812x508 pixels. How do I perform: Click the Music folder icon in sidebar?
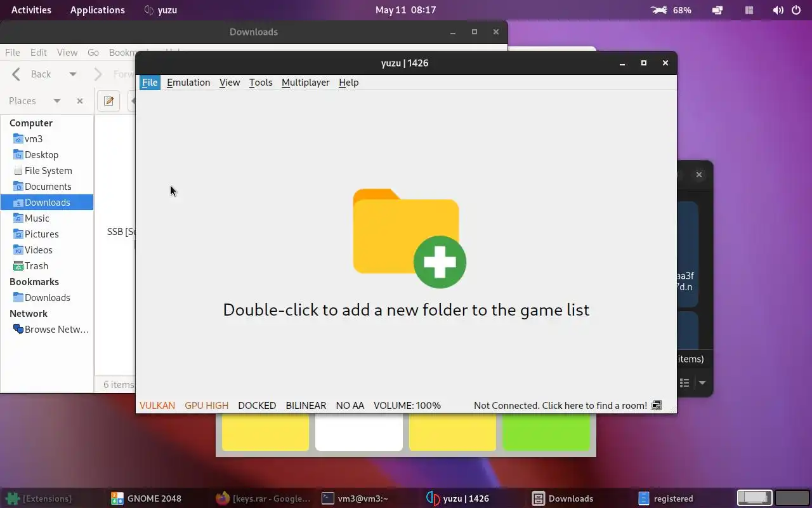click(x=18, y=218)
